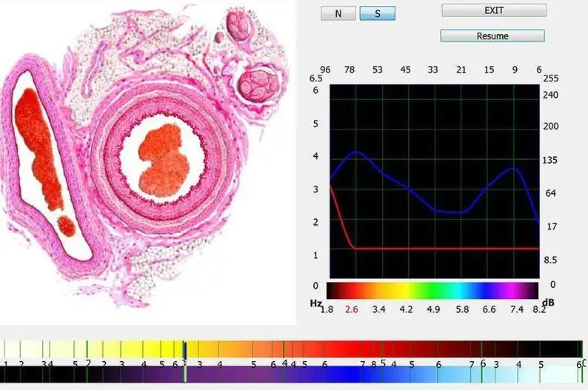Click the 64 right axis label
The height and width of the screenshot is (390, 588).
550,193
